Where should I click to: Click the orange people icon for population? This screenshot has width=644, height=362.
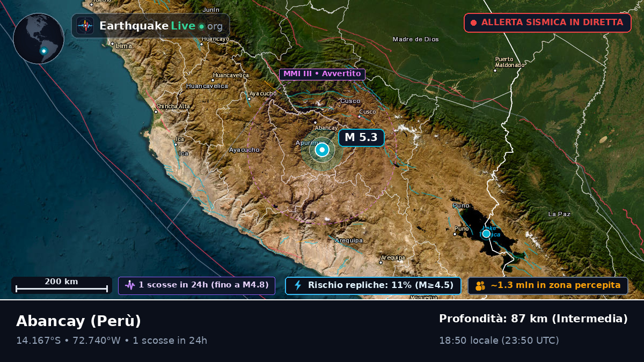480,286
